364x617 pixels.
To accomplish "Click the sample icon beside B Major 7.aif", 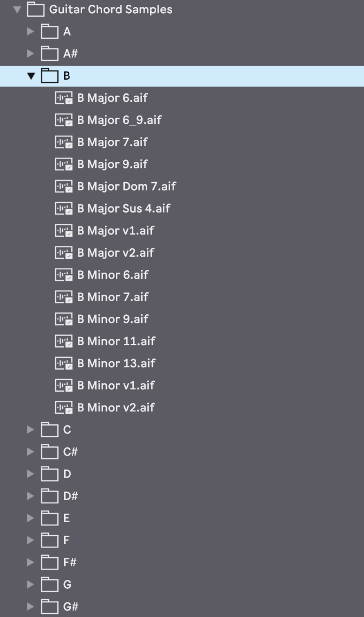I will pos(64,143).
